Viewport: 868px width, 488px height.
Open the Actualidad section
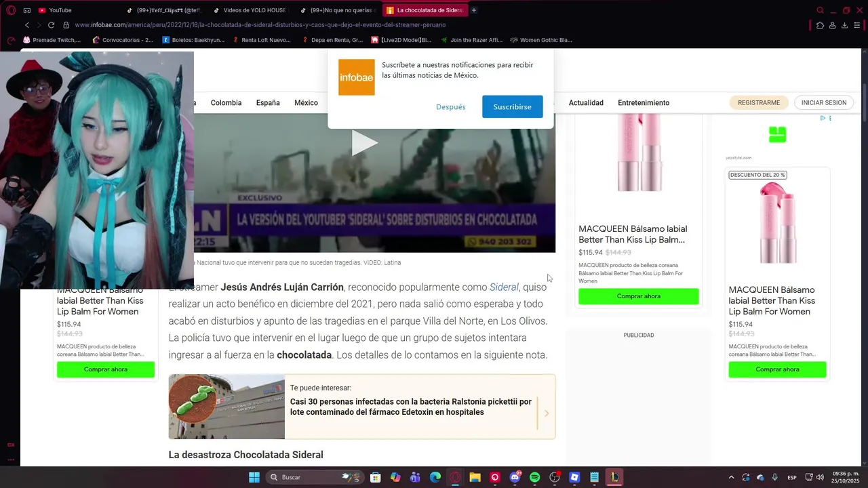point(586,103)
